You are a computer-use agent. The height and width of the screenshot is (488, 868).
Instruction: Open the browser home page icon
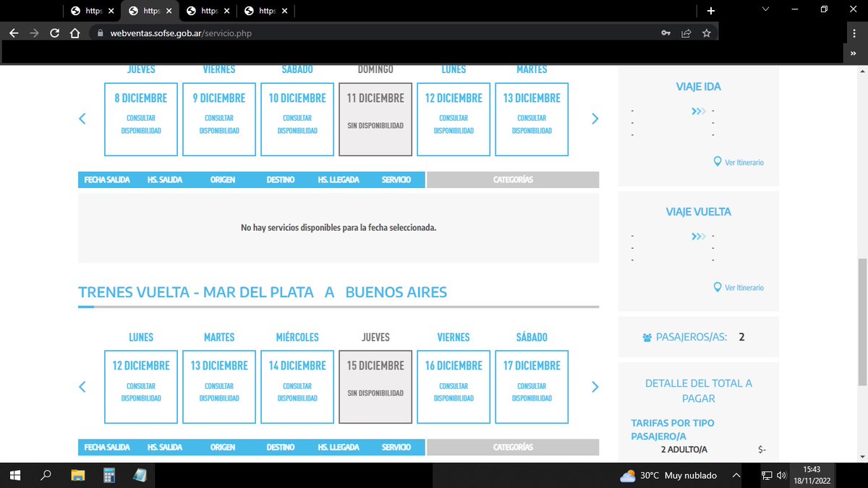[x=75, y=33]
